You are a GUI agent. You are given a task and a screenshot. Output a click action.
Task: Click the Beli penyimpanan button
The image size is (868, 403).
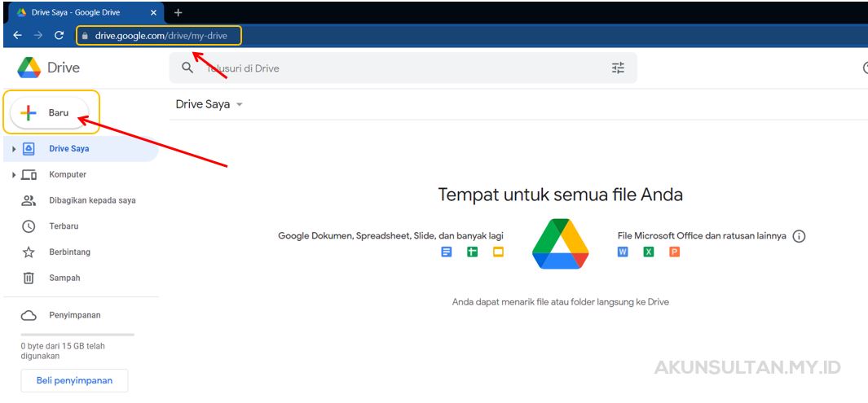74,380
